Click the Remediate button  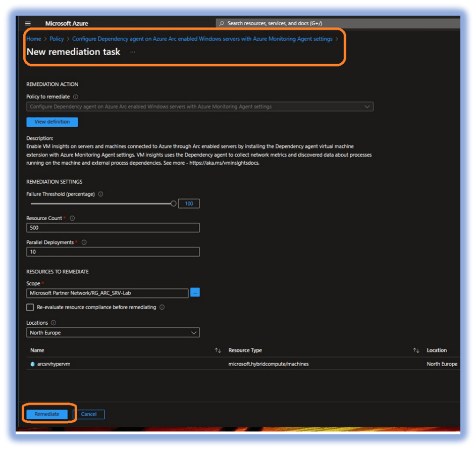pyautogui.click(x=47, y=414)
